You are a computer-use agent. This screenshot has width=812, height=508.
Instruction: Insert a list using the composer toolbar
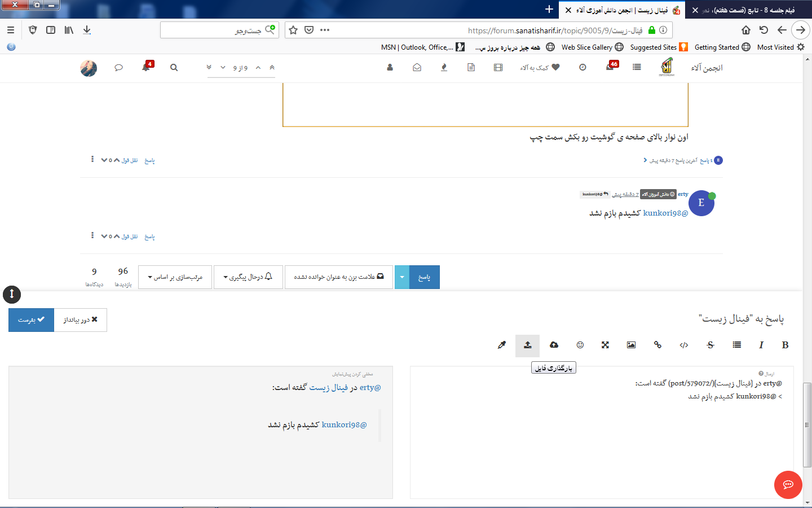[736, 345]
